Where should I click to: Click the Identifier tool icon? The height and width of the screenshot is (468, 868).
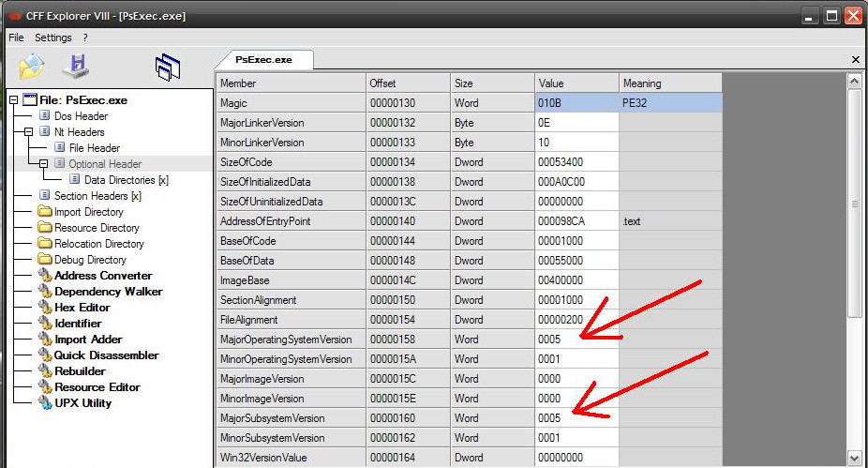[x=45, y=323]
